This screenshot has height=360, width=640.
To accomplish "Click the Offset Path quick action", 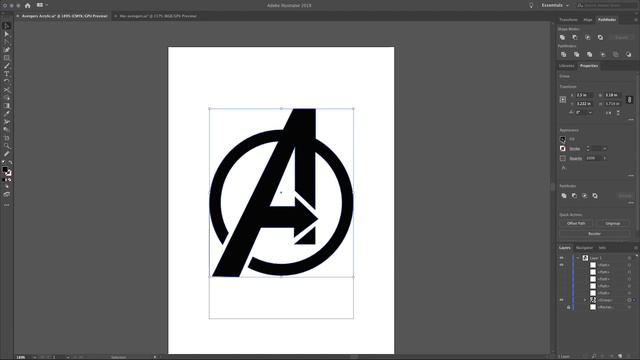I will [x=576, y=223].
